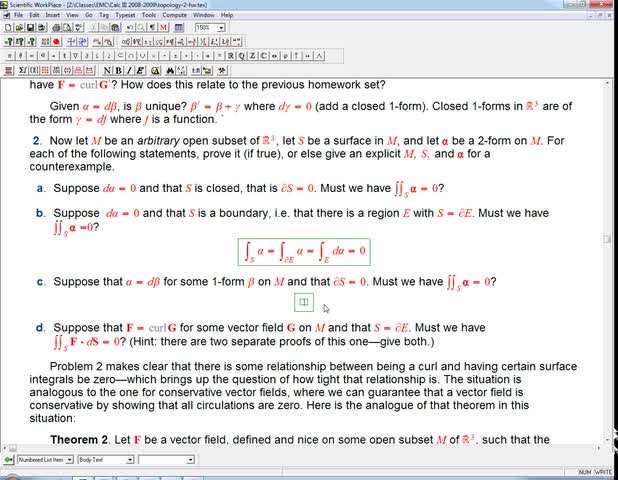Click the list label 'd.'

coord(40,327)
